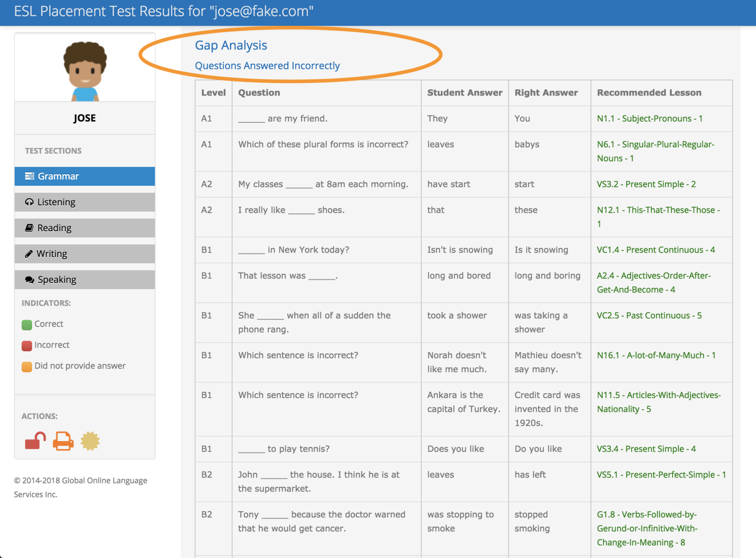
Task: Click the green Correct indicator swatch
Action: click(27, 325)
